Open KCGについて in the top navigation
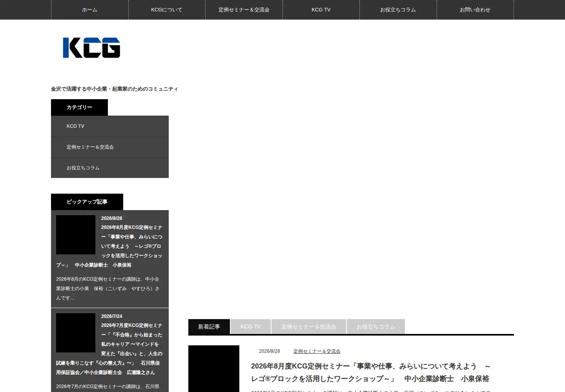 click(167, 10)
